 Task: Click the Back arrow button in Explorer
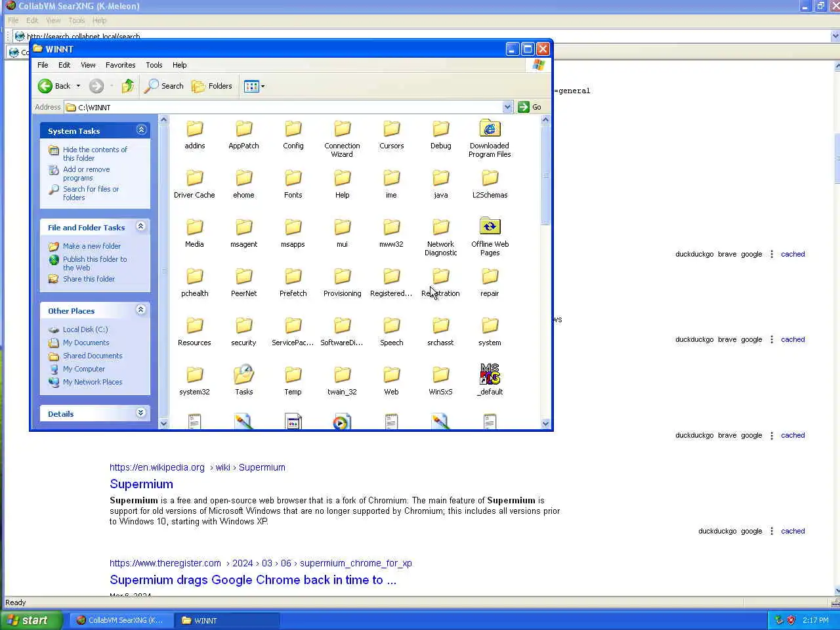click(x=54, y=86)
